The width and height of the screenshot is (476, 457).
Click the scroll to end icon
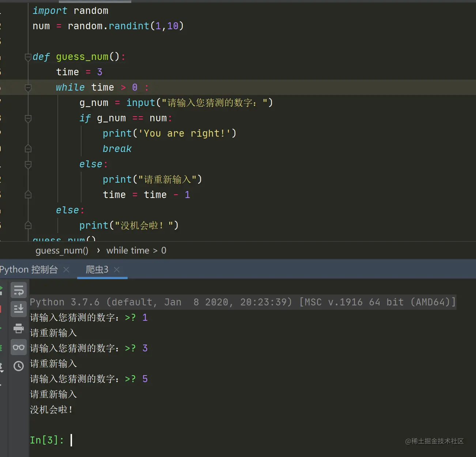(19, 309)
